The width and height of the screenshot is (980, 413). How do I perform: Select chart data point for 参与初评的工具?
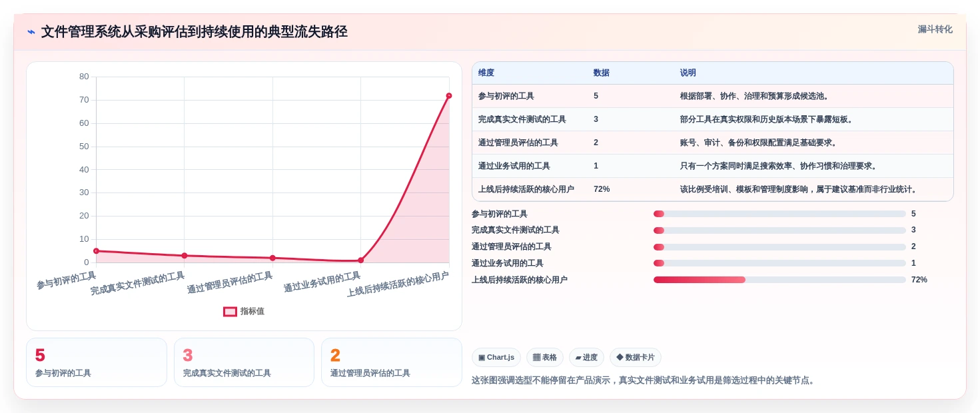pos(96,251)
